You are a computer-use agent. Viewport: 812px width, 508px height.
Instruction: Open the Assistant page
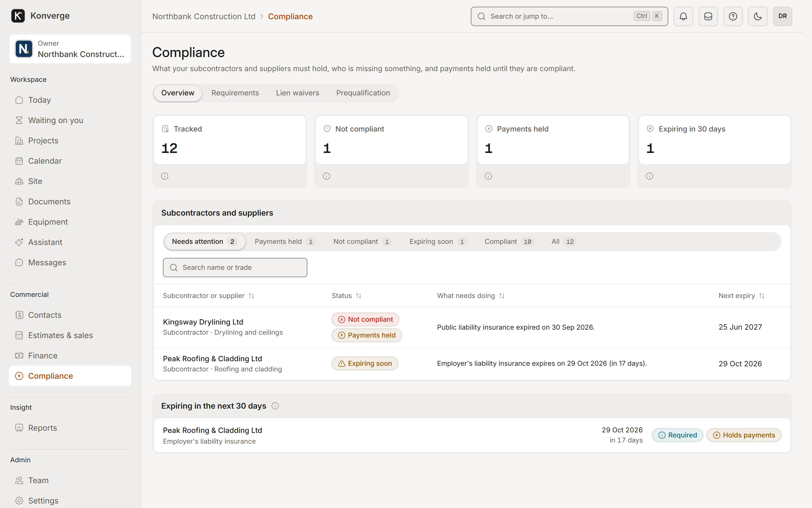tap(70, 242)
